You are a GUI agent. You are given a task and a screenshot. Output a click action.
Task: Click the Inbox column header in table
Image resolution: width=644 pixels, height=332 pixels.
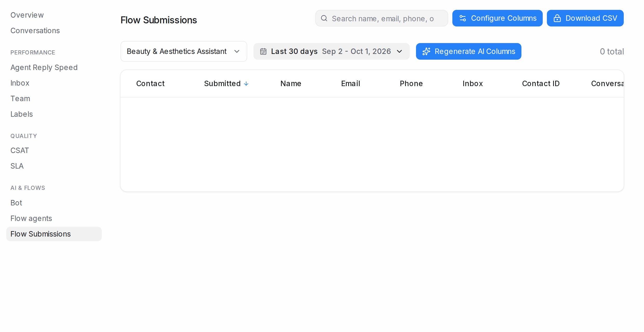[473, 84]
